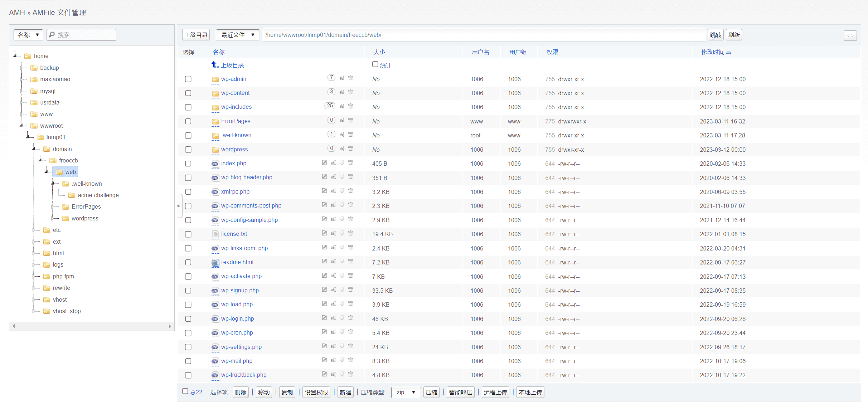Click the 智能解压 smart extract button
This screenshot has width=868, height=409.
(x=461, y=392)
